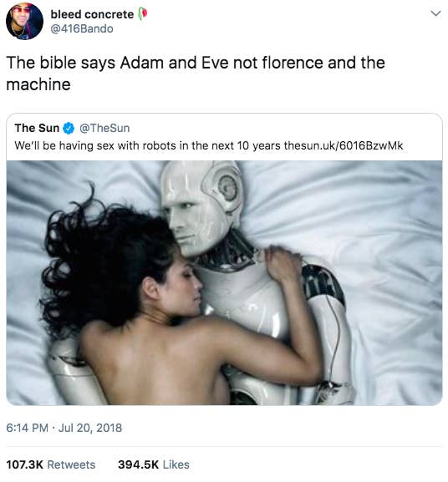Screen dimensions: 448x482
Task: View the 107.3K Retweets list
Action: pyautogui.click(x=51, y=464)
